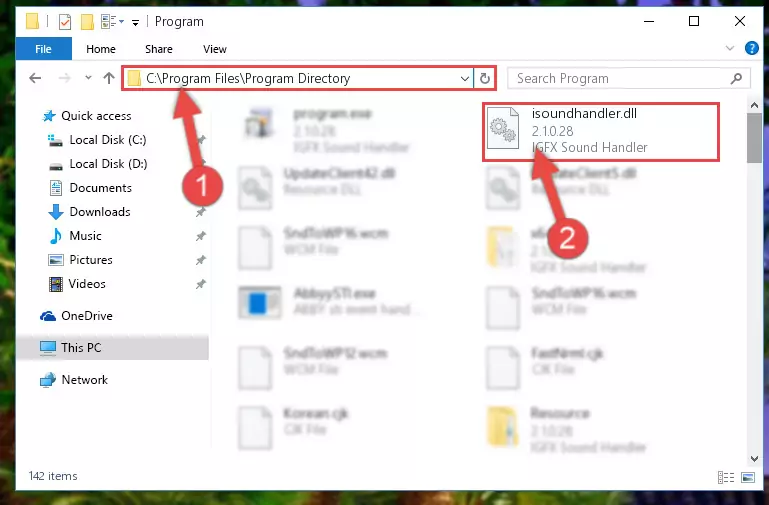This screenshot has height=505, width=769.
Task: Select Quick access in navigation pane
Action: 96,116
